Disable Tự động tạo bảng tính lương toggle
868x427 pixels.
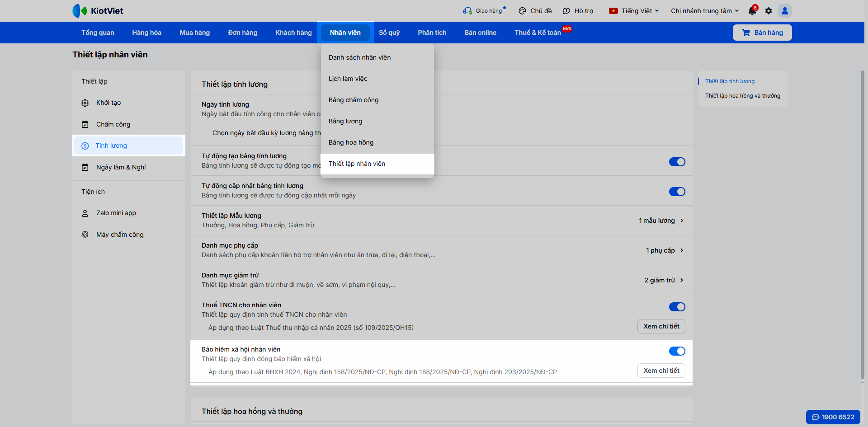[x=677, y=162]
